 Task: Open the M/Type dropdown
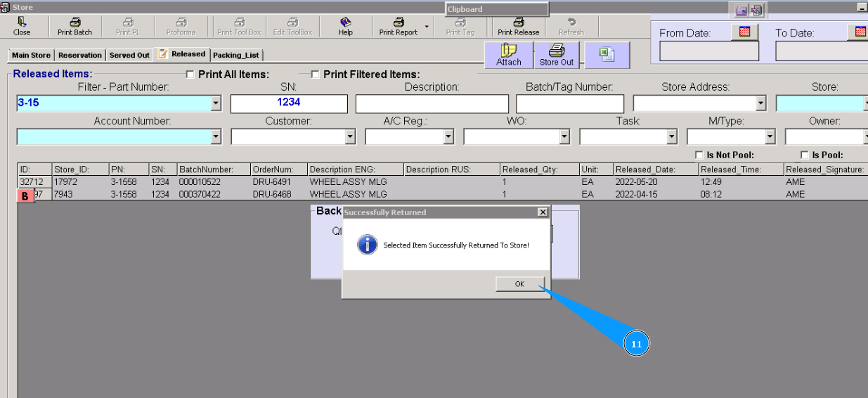point(770,137)
